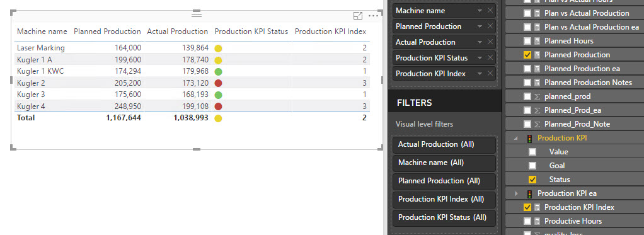Uncheck the KPI Status checkbox
644x235 pixels.
(532, 180)
